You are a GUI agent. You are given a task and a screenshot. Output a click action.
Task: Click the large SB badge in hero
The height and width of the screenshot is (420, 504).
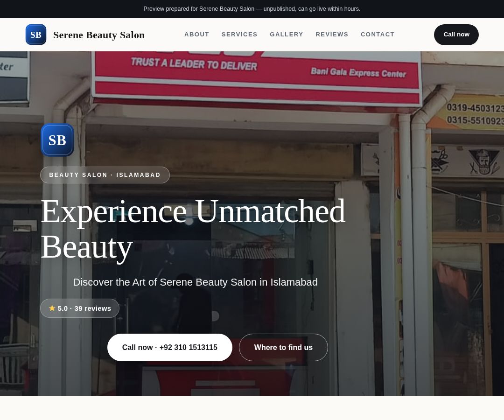pos(57,140)
